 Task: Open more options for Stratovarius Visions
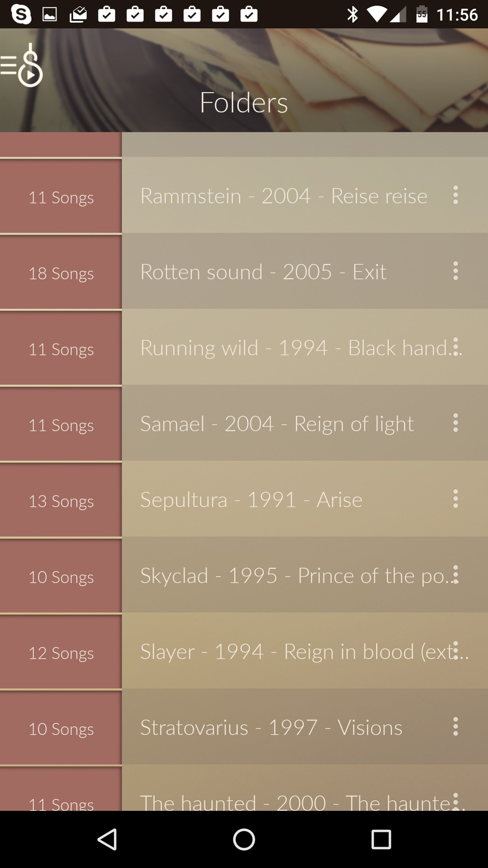pos(455,727)
